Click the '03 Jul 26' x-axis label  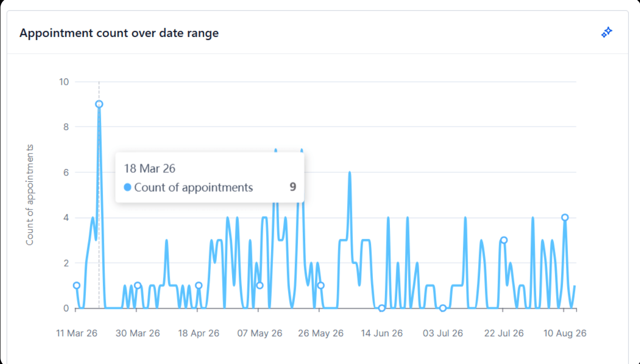[x=443, y=333]
